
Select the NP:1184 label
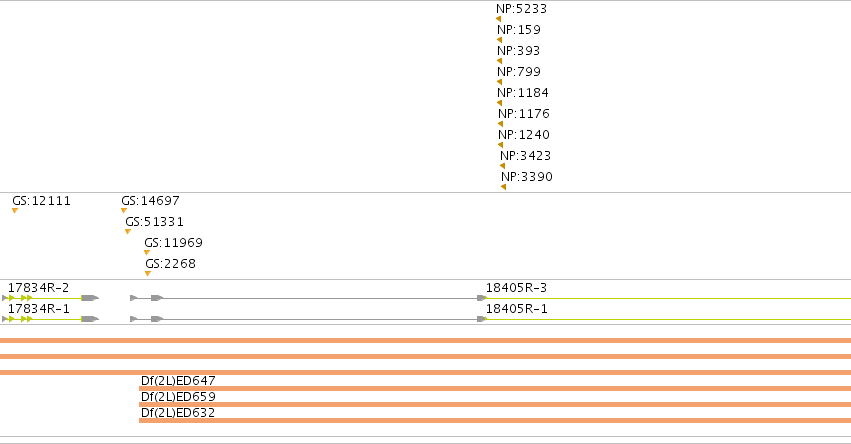pyautogui.click(x=523, y=93)
